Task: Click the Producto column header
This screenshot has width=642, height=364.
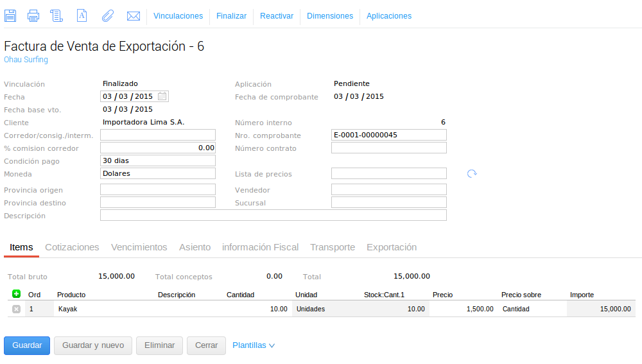Action: pos(71,295)
